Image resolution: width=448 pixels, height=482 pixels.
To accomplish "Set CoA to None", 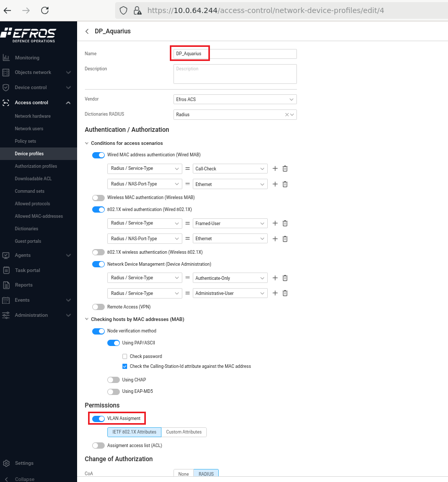I will point(183,474).
